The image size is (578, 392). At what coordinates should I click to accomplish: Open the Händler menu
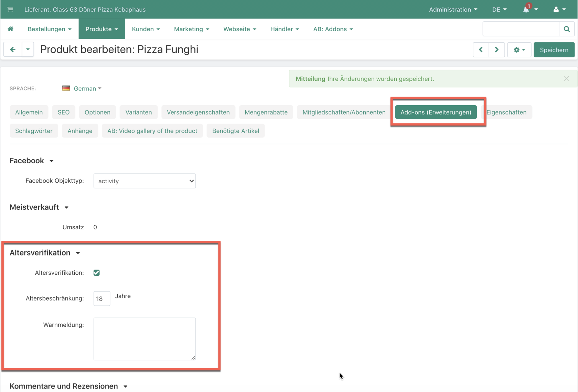pos(285,29)
